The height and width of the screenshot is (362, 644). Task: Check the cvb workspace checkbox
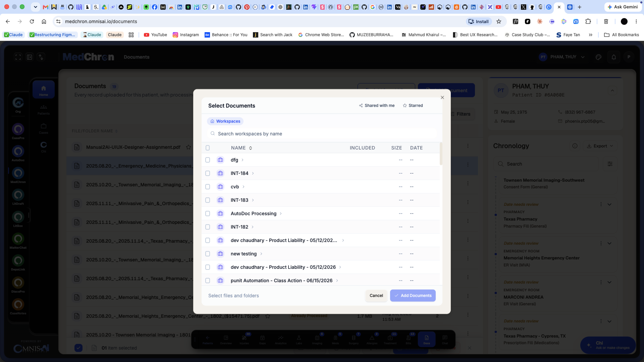click(207, 187)
